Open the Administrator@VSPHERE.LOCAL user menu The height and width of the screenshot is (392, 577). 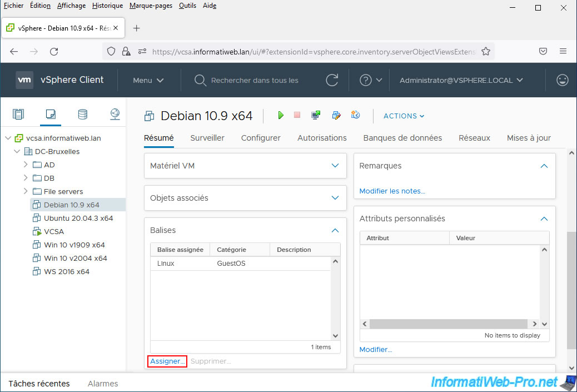click(461, 80)
